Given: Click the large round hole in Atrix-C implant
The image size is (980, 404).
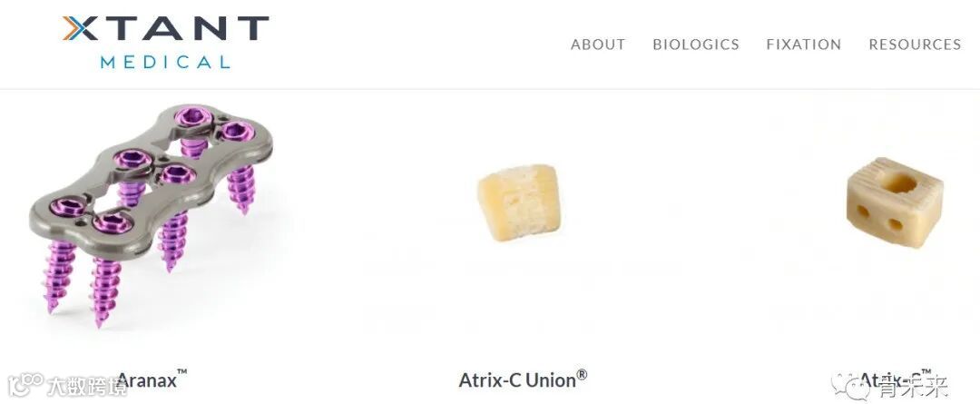Looking at the screenshot, I should click(897, 183).
